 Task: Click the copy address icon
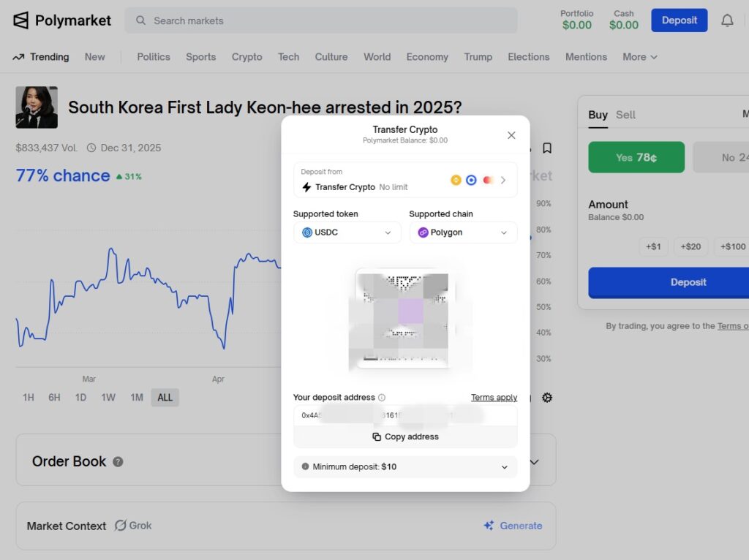point(377,436)
